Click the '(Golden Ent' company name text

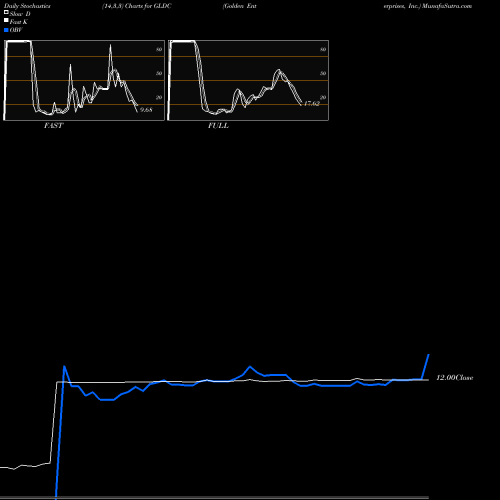(240, 6)
